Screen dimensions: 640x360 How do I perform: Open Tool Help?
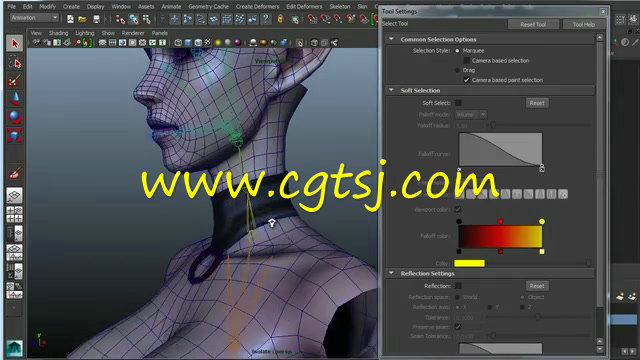coord(584,24)
